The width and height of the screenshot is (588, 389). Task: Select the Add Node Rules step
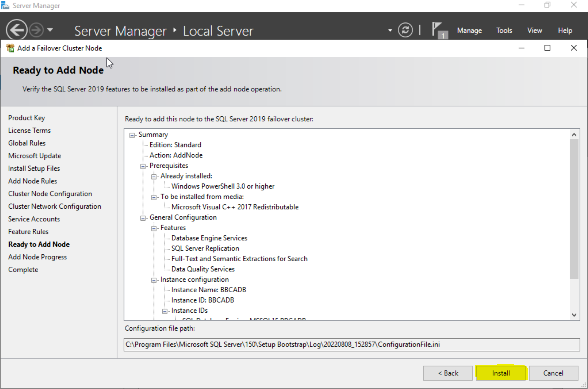tap(32, 181)
